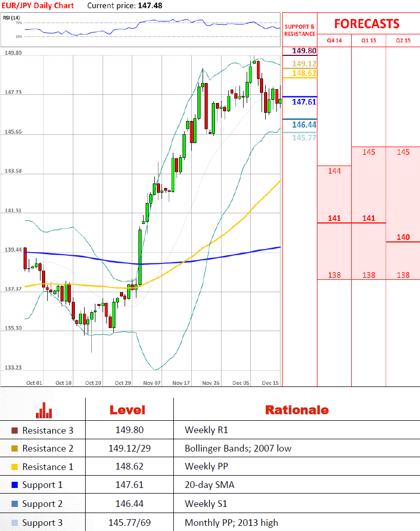Viewport: 420px width, 531px height.
Task: Click the Support 3 light blue swatch
Action: (14, 522)
